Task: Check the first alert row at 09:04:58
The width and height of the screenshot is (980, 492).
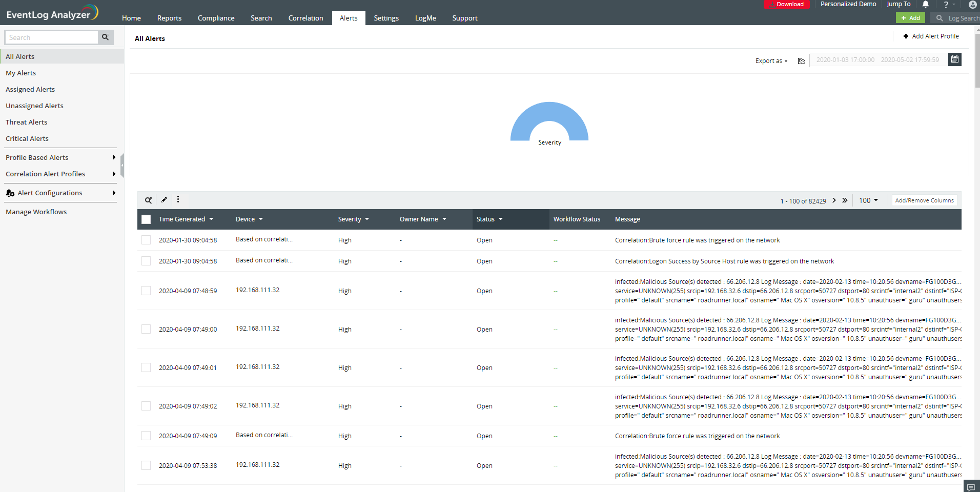Action: [146, 240]
